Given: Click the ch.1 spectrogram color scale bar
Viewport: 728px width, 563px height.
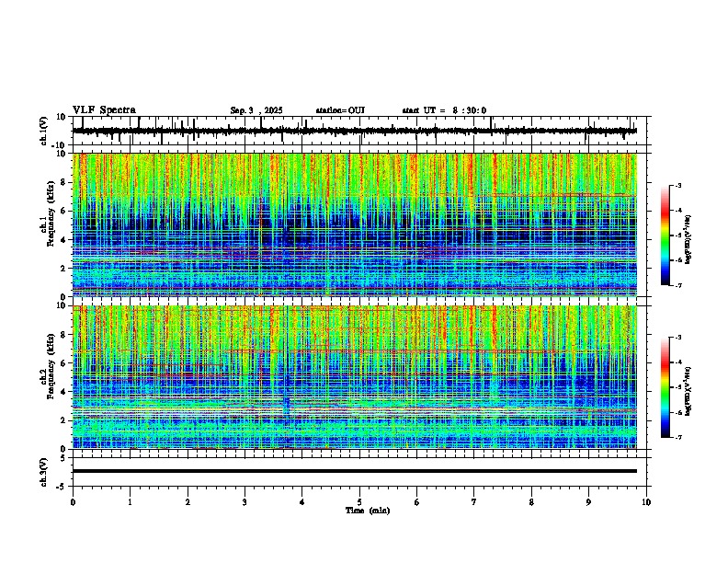Looking at the screenshot, I should click(x=665, y=236).
